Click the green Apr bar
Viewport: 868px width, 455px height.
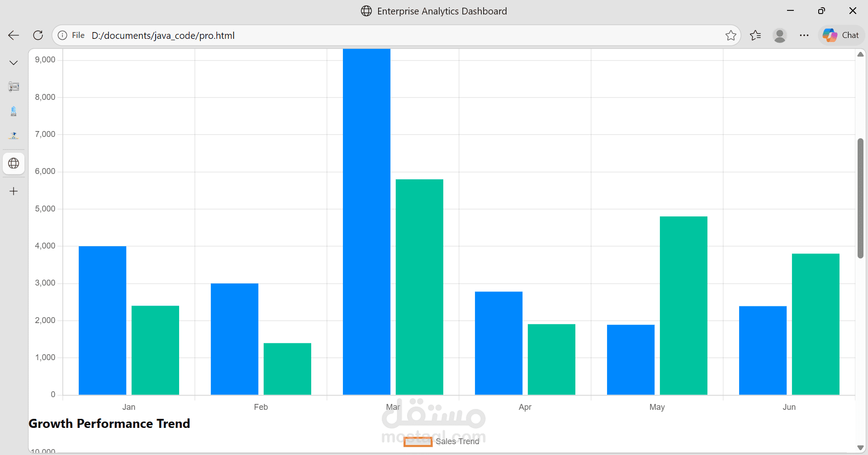[551, 359]
